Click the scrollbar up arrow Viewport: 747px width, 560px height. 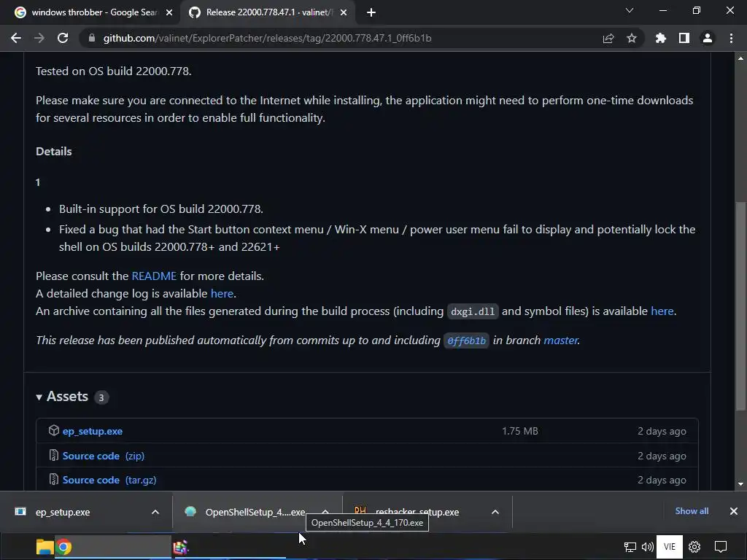tap(741, 58)
